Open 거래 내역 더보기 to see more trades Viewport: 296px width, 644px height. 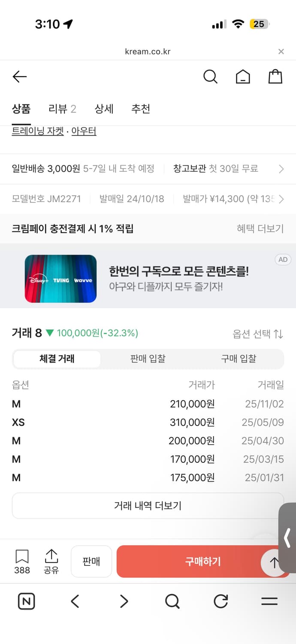148,505
